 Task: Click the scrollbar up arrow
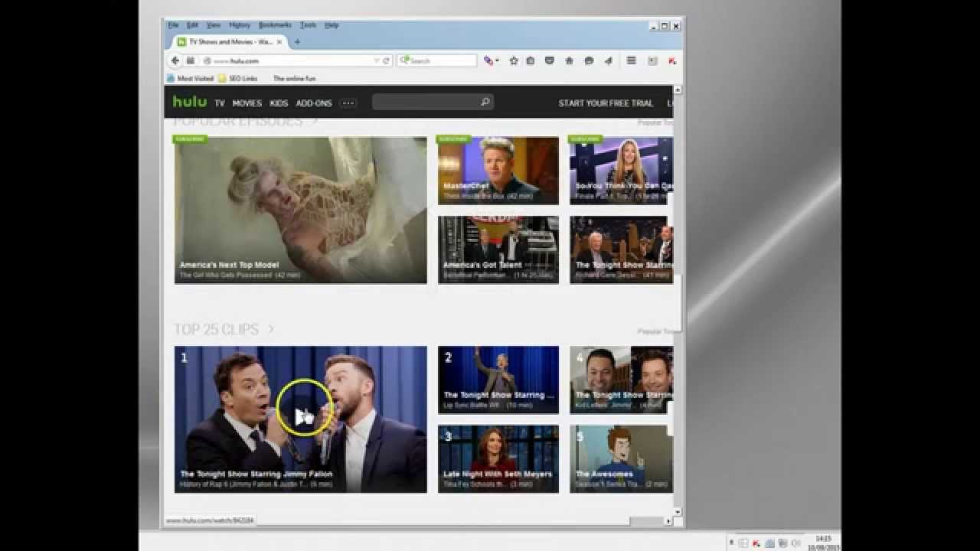pyautogui.click(x=678, y=90)
